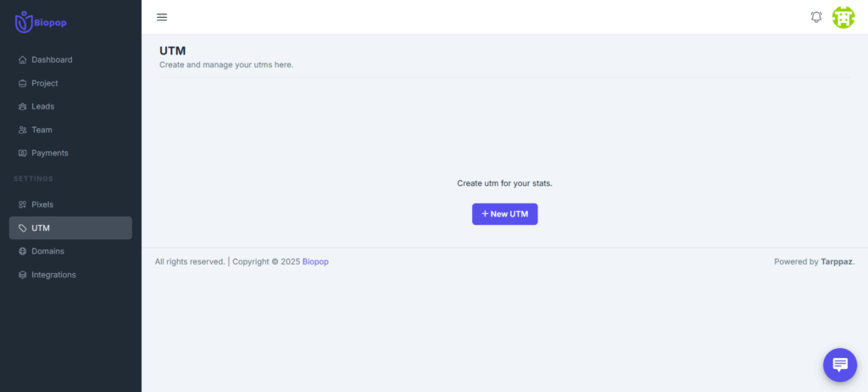The width and height of the screenshot is (868, 392).
Task: Click the Project icon in sidebar
Action: pos(23,83)
